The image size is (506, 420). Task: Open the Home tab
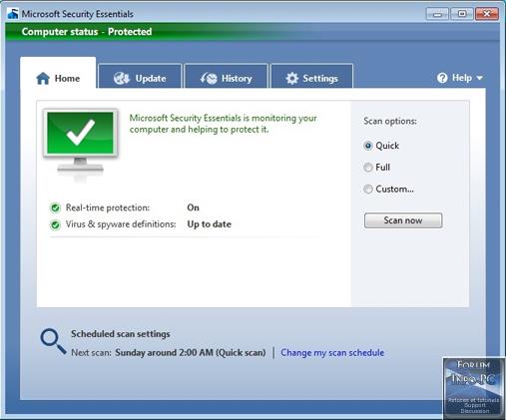coord(58,73)
